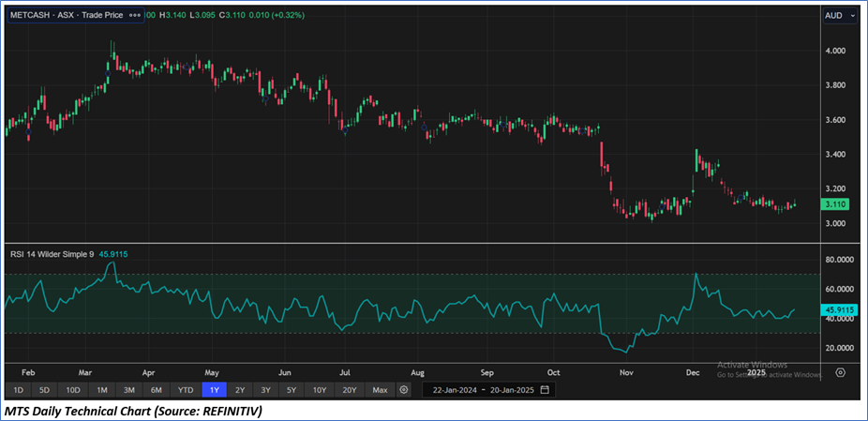The height and width of the screenshot is (421, 868).
Task: Click the 3.000 price axis label
Action: click(834, 224)
